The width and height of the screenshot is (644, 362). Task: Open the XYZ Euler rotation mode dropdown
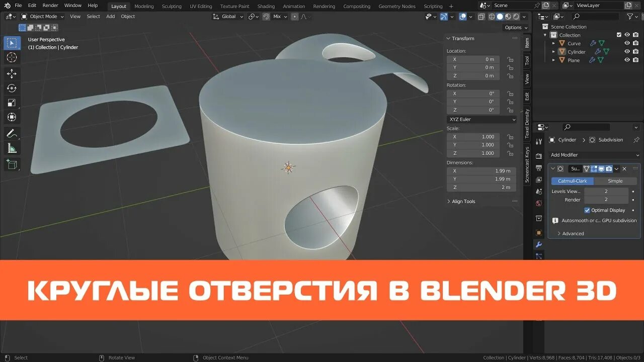click(482, 120)
